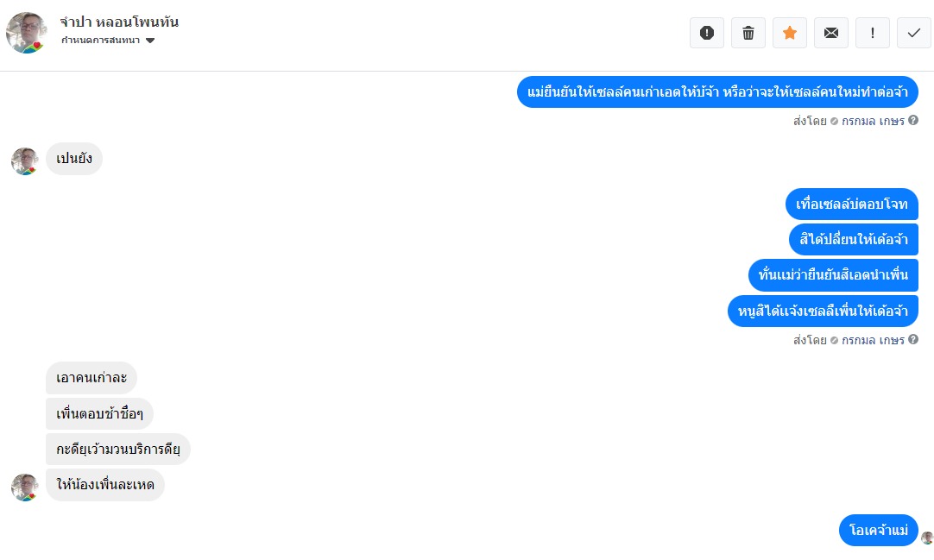Viewport: 934px width, 560px height.
Task: Click avatar next to ให้น้องเพิ่นละเหด message
Action: pyautogui.click(x=24, y=488)
